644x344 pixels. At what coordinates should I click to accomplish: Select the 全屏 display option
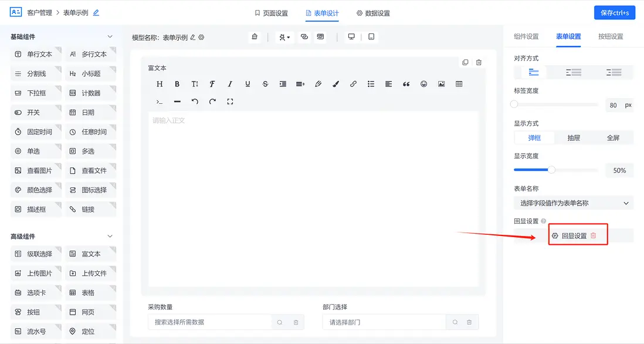click(x=612, y=137)
